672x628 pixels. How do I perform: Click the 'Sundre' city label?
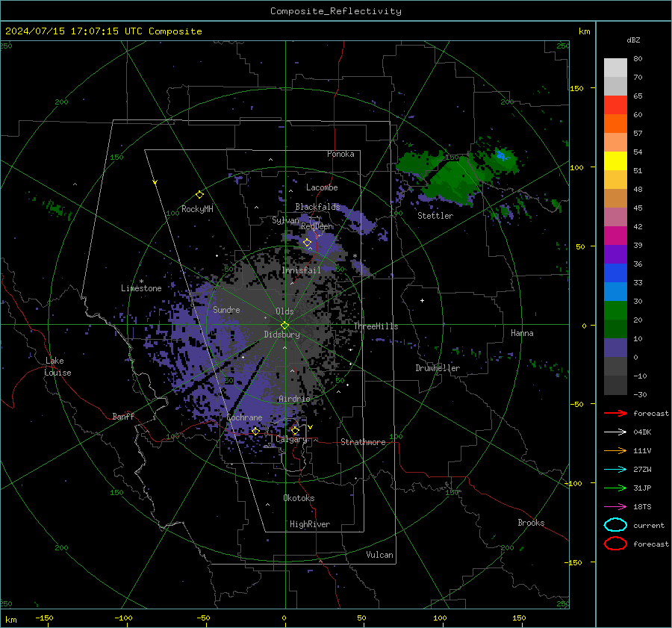click(x=226, y=309)
